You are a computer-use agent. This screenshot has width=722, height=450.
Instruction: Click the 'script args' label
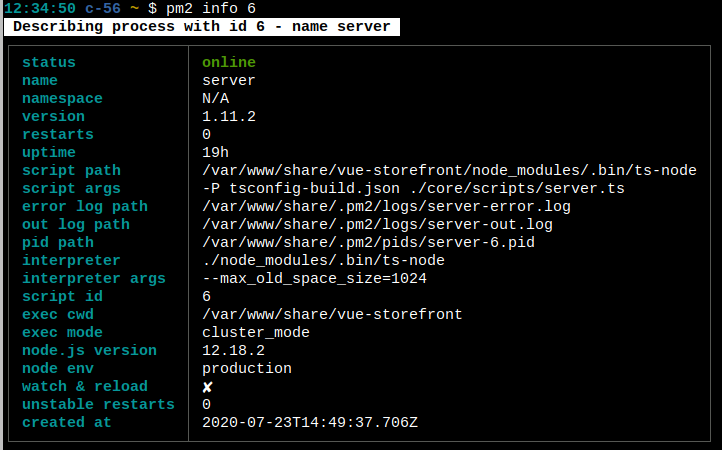tap(71, 188)
